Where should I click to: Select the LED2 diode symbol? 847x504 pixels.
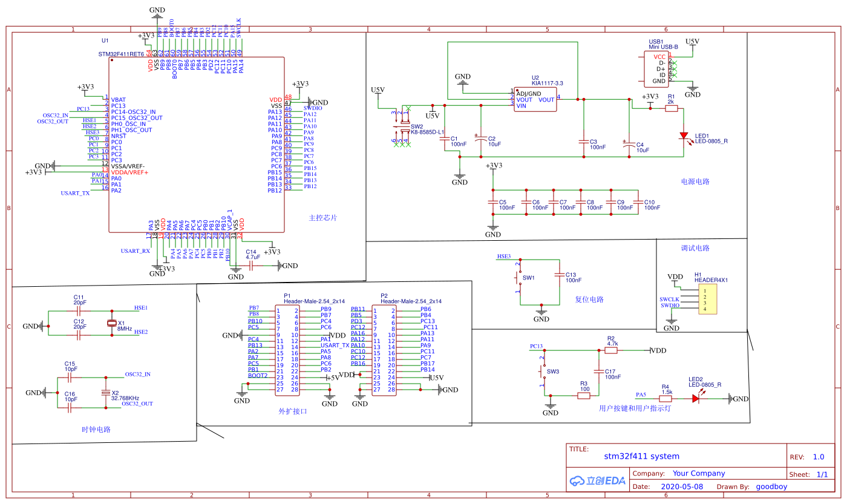(696, 399)
